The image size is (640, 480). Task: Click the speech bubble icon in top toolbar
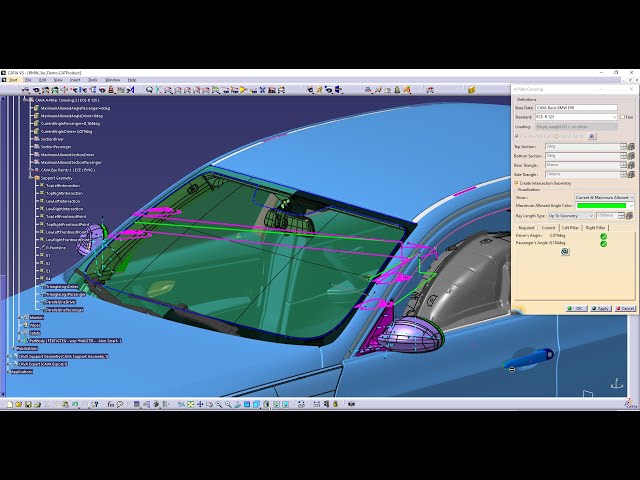149,89
